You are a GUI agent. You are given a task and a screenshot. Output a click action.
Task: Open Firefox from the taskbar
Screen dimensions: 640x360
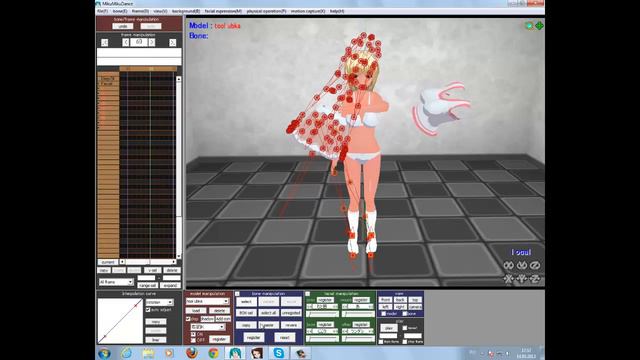click(191, 353)
